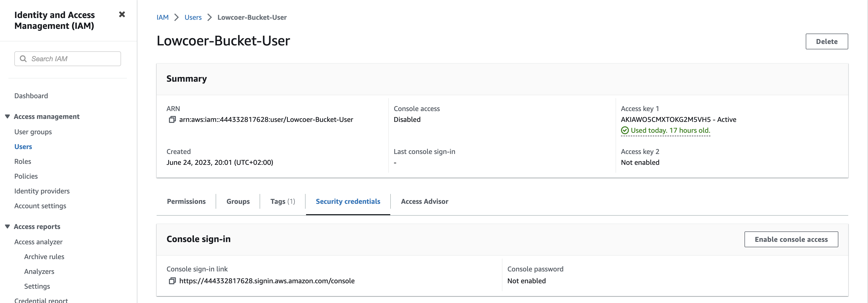868x303 pixels.
Task: Collapse the Access reports section
Action: tap(7, 227)
